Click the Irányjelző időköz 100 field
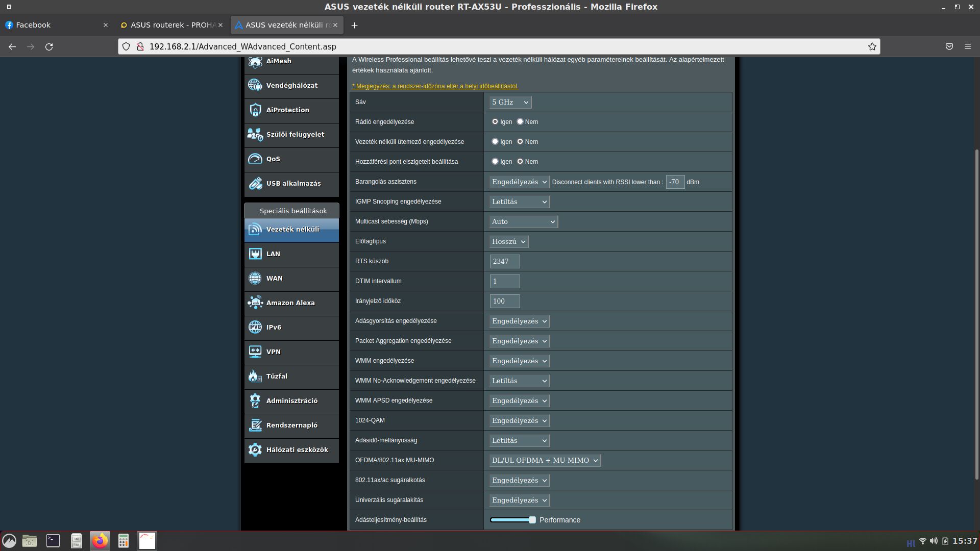The image size is (980, 551). tap(505, 301)
